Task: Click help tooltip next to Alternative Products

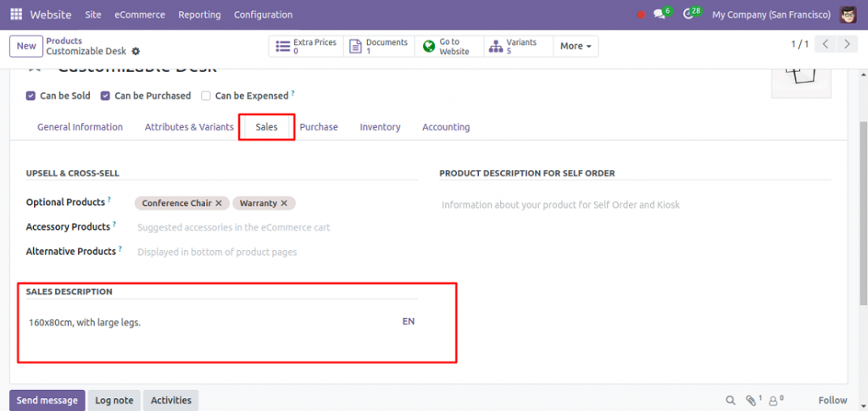Action: (x=120, y=248)
